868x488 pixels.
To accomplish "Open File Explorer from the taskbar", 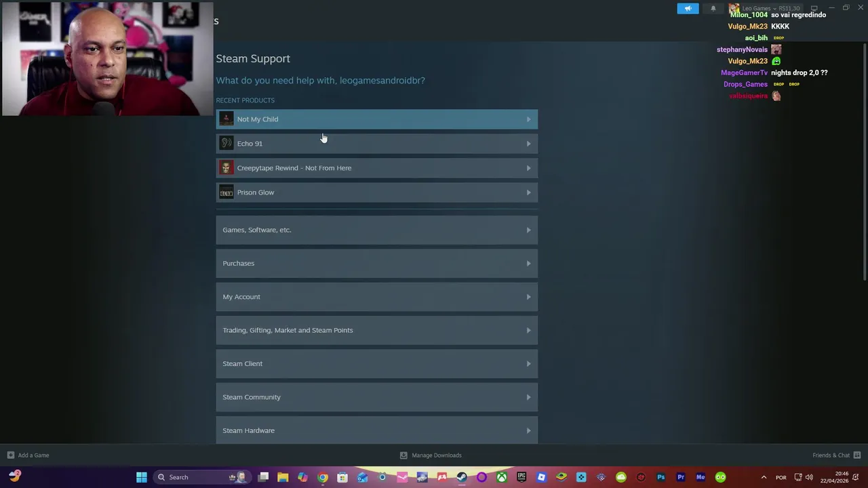I will pyautogui.click(x=283, y=477).
